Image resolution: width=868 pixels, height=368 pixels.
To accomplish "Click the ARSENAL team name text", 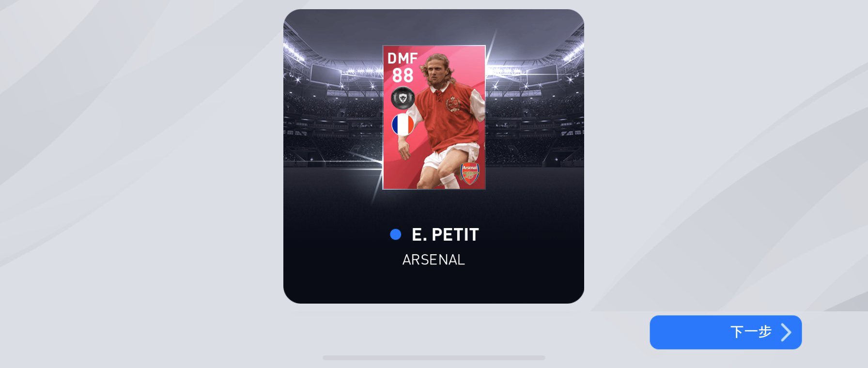I will (434, 260).
